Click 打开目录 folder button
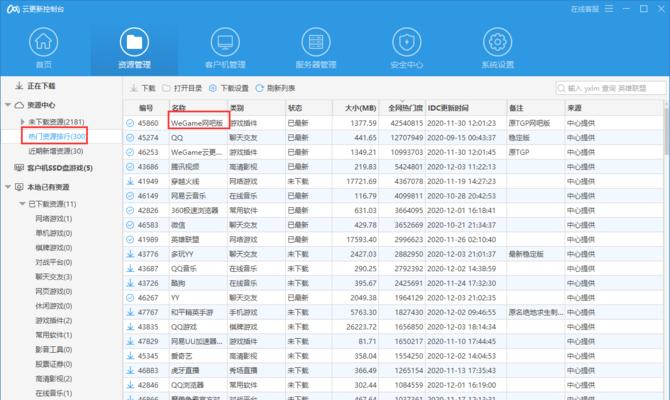Viewport: 670px width, 400px height. pyautogui.click(x=182, y=88)
